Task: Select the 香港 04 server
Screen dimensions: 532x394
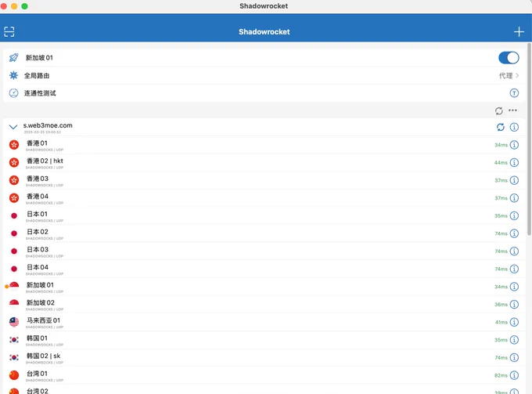Action: coord(266,198)
